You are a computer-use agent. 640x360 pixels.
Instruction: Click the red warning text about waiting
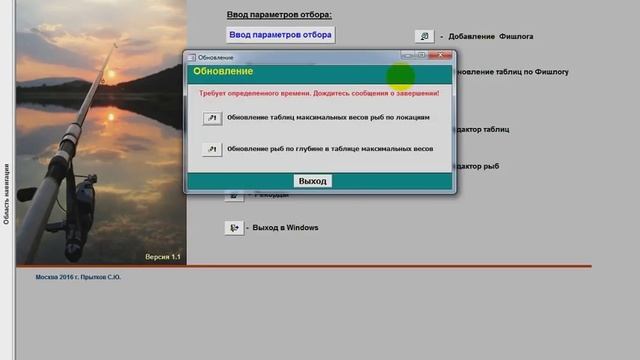(319, 93)
